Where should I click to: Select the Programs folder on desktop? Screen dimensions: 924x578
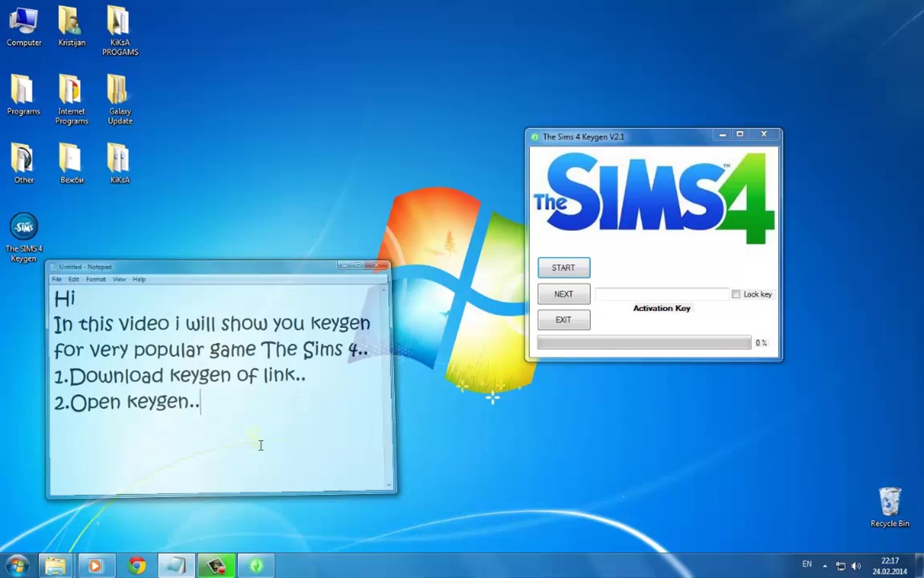pos(24,95)
